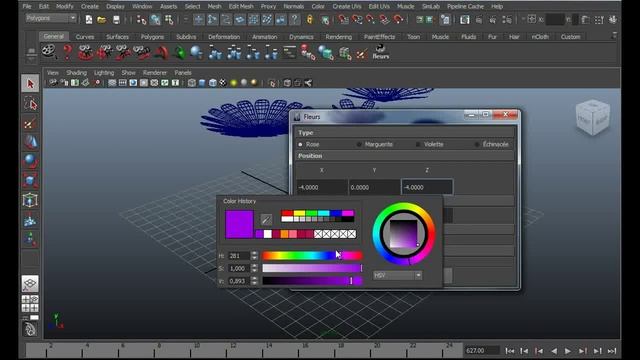Open the Pipeline Cache menu

coord(465,7)
